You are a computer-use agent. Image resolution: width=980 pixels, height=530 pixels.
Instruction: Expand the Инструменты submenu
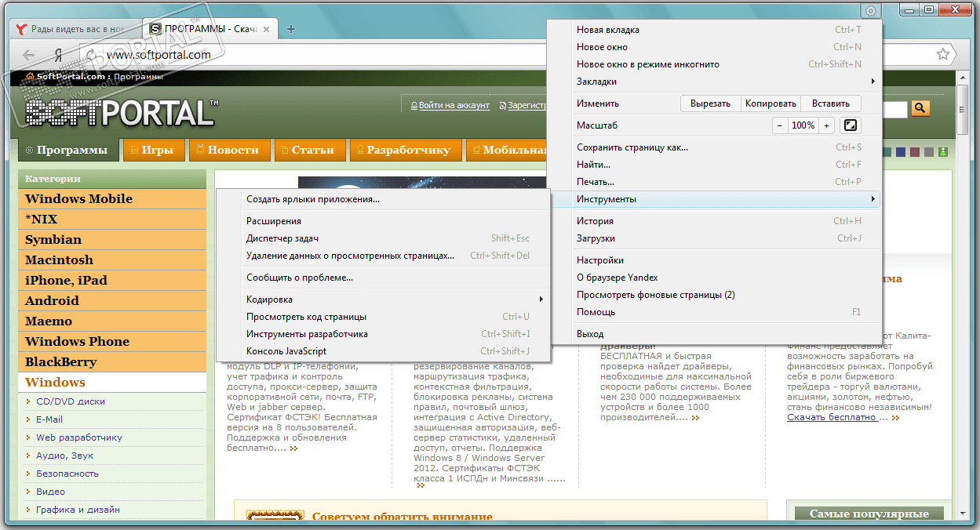[714, 199]
